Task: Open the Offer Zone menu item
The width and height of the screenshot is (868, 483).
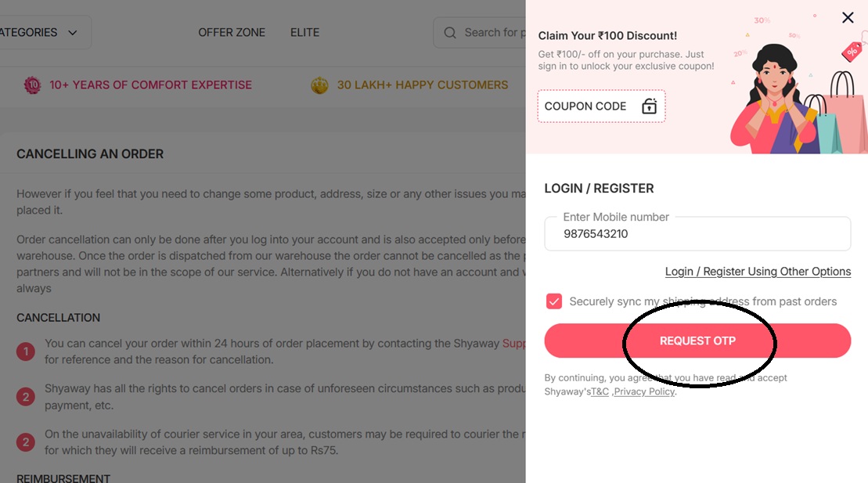Action: (x=232, y=32)
